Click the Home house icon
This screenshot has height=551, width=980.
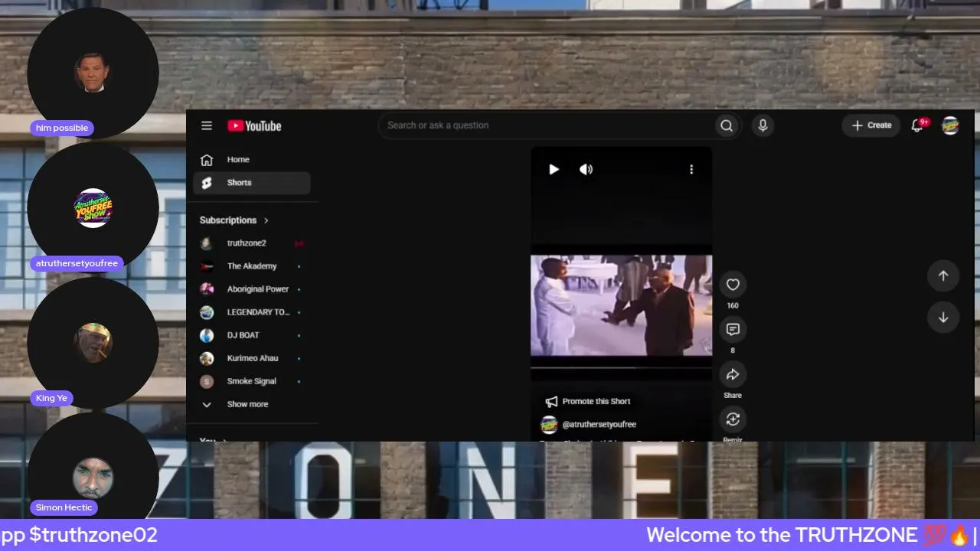[207, 160]
